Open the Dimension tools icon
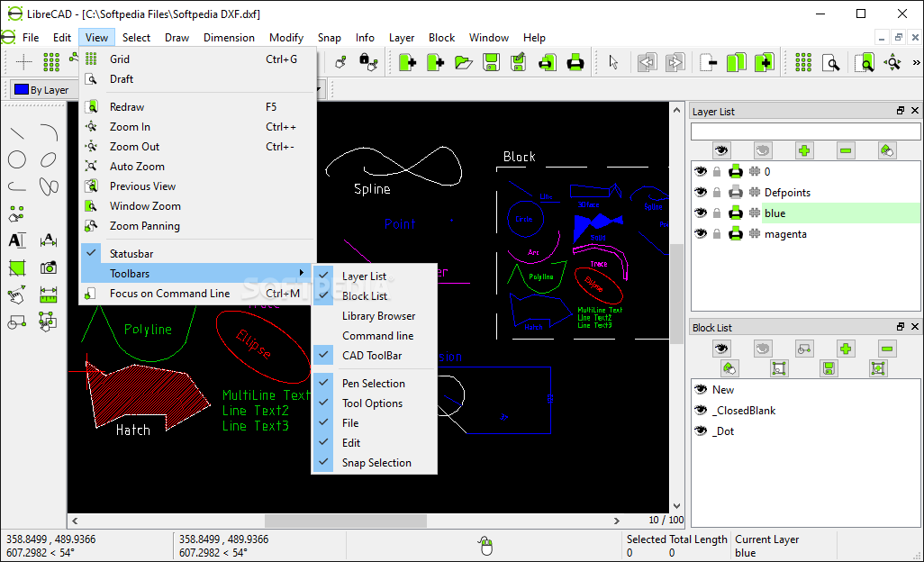Viewport: 924px width, 562px height. (x=49, y=240)
